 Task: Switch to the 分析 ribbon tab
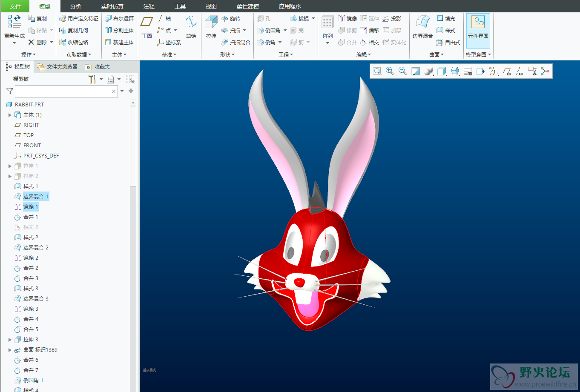76,6
